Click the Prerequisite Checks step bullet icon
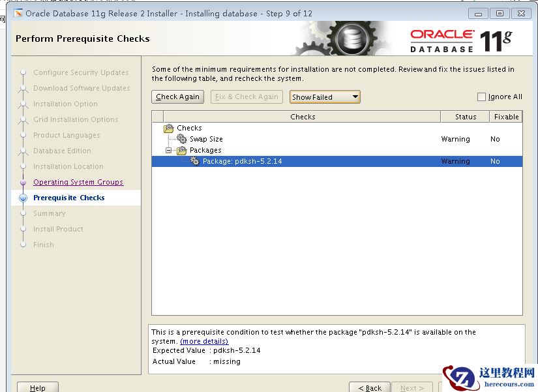 pos(23,198)
